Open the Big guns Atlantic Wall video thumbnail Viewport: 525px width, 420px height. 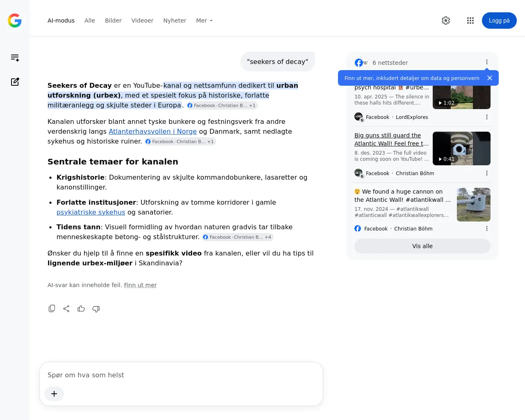tap(461, 148)
